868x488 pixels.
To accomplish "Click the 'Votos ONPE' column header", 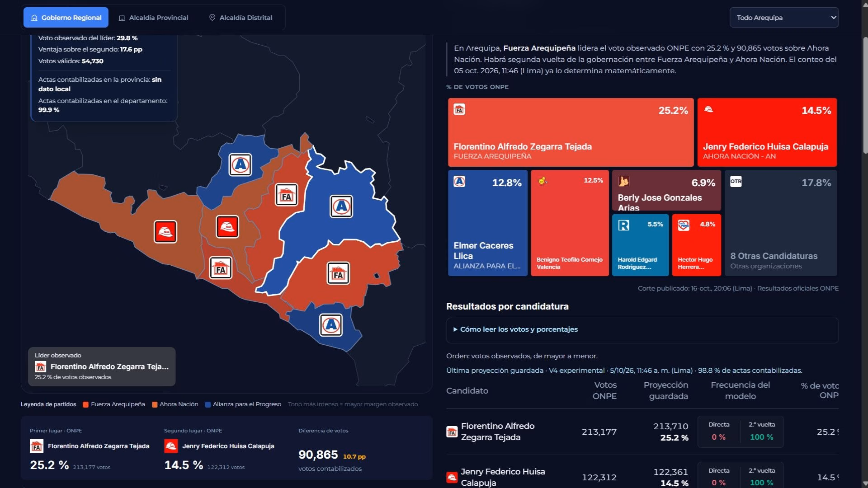I will pos(604,390).
